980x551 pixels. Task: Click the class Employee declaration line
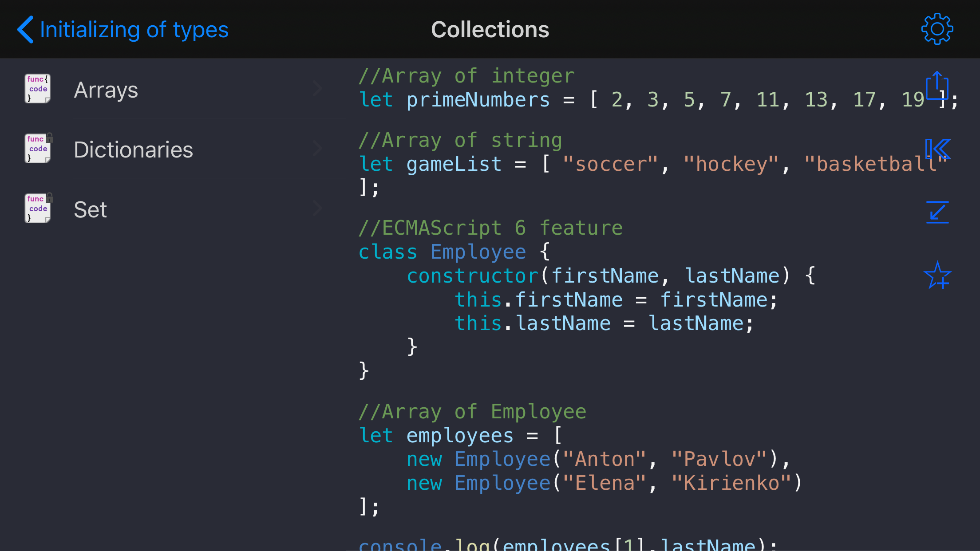pyautogui.click(x=454, y=252)
